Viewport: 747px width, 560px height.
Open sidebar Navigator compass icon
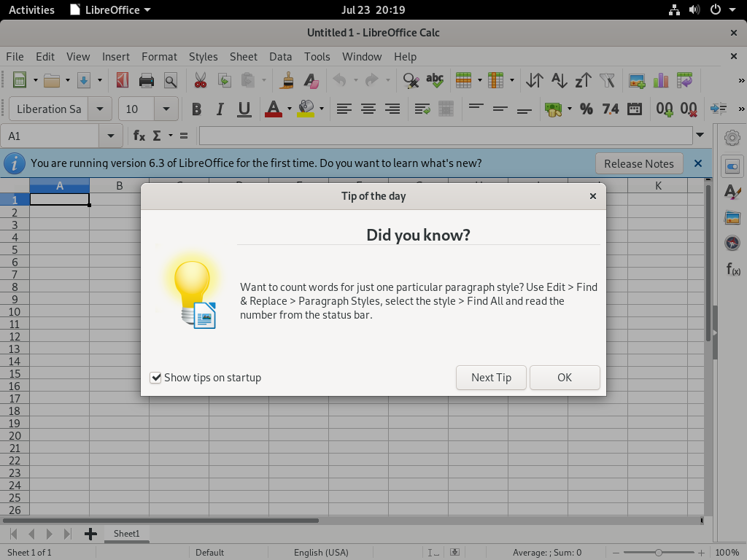[732, 244]
